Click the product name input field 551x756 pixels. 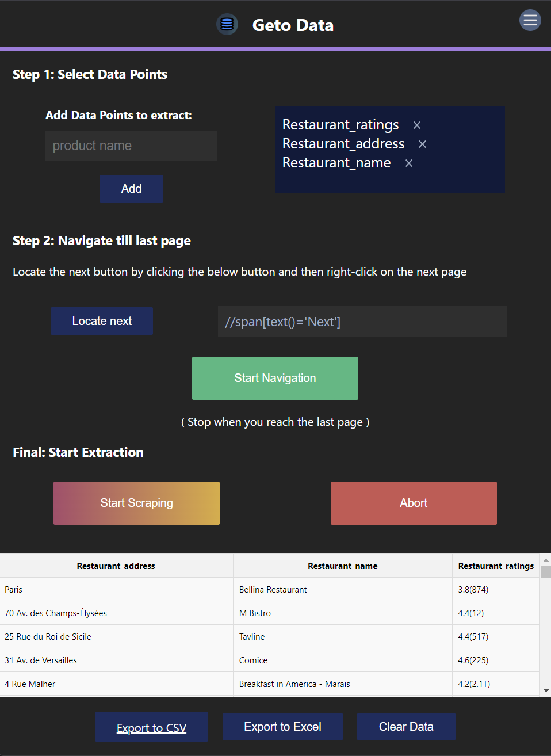[x=131, y=146]
